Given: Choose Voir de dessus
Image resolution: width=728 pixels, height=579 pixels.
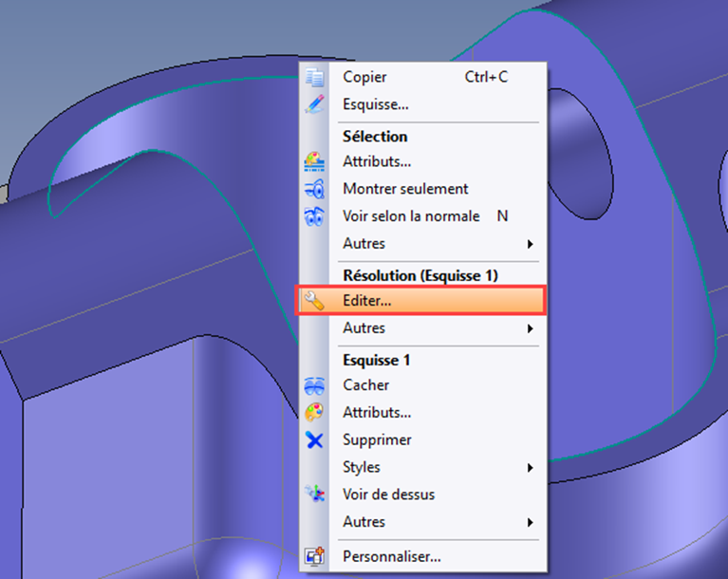Looking at the screenshot, I should click(422, 495).
